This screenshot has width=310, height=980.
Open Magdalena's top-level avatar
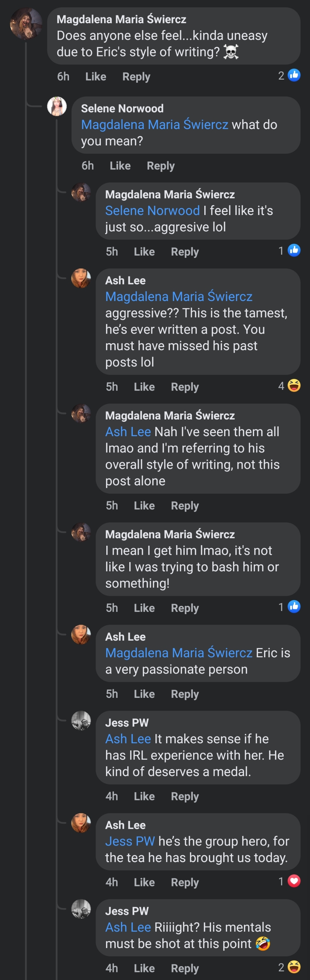tap(26, 24)
